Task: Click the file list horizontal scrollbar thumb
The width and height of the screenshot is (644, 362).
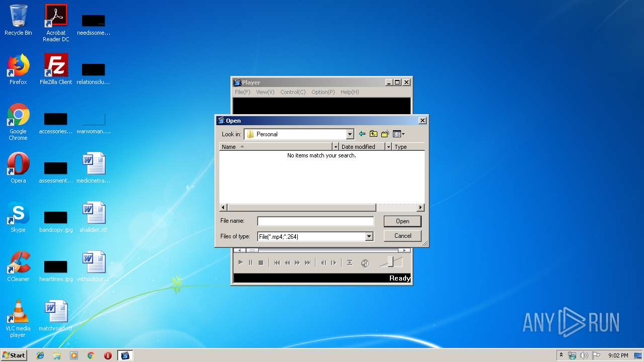Action: [301, 208]
